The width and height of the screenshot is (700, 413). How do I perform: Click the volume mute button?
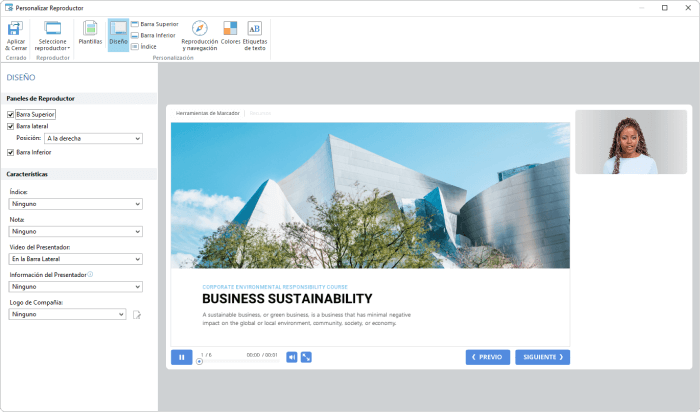tap(292, 357)
